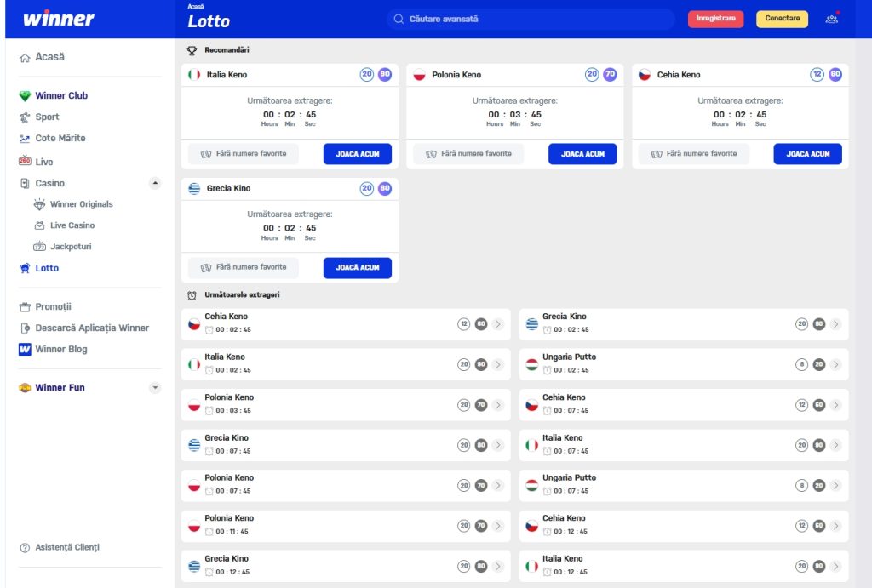This screenshot has width=872, height=588.
Task: Open Winner Blog W icon
Action: [x=25, y=349]
